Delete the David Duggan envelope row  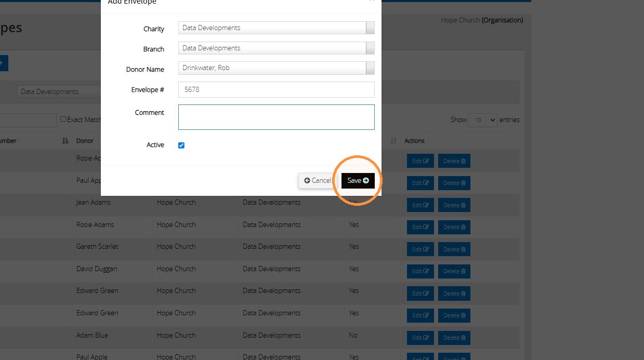(454, 271)
